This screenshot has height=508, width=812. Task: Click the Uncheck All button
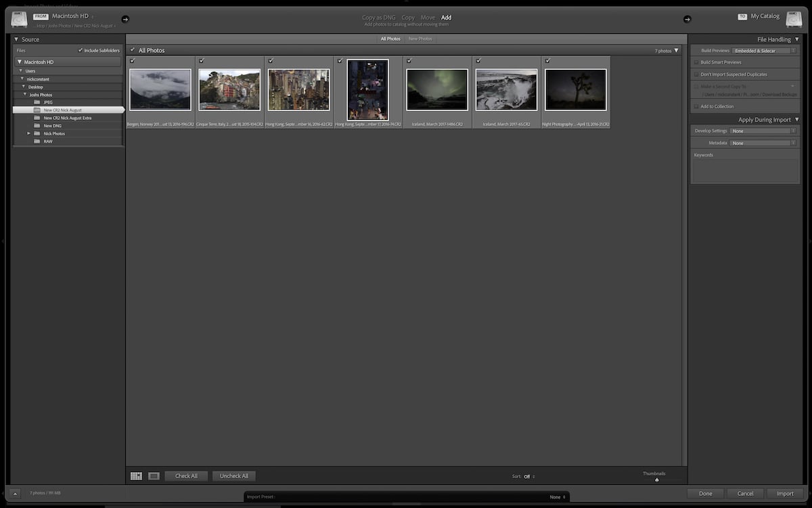[x=233, y=475]
